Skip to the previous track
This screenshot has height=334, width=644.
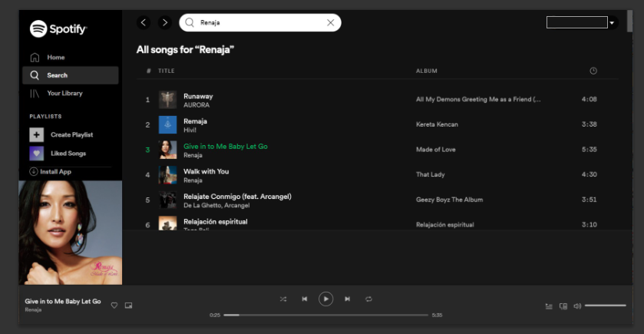(x=304, y=299)
